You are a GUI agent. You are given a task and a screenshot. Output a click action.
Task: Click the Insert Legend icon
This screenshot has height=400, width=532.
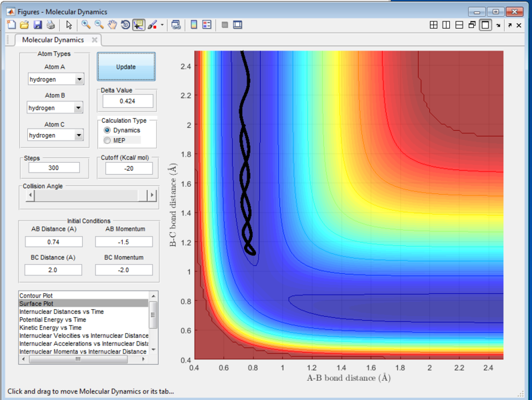click(x=207, y=25)
